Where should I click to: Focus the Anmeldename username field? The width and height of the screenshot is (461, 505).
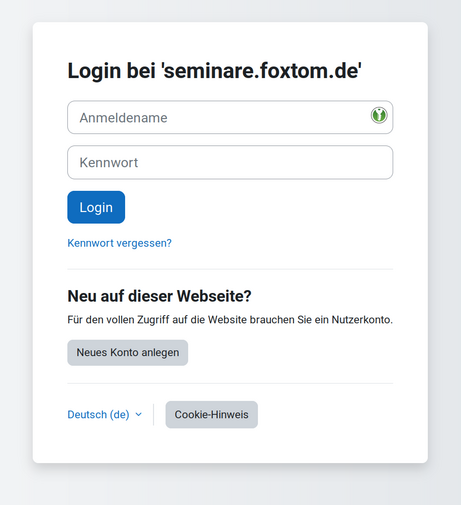pyautogui.click(x=230, y=117)
